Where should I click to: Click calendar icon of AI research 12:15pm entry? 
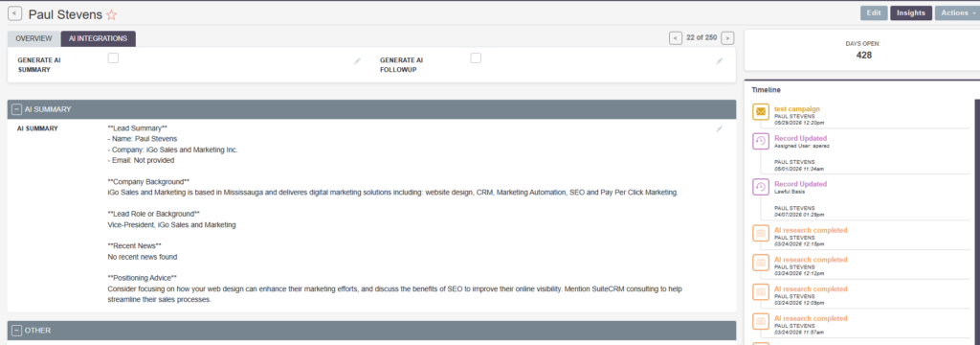[761, 234]
